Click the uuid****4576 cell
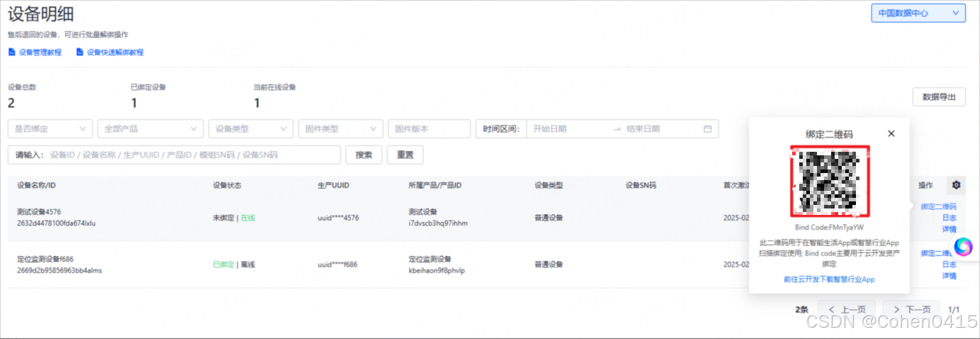The image size is (980, 339). click(x=338, y=218)
